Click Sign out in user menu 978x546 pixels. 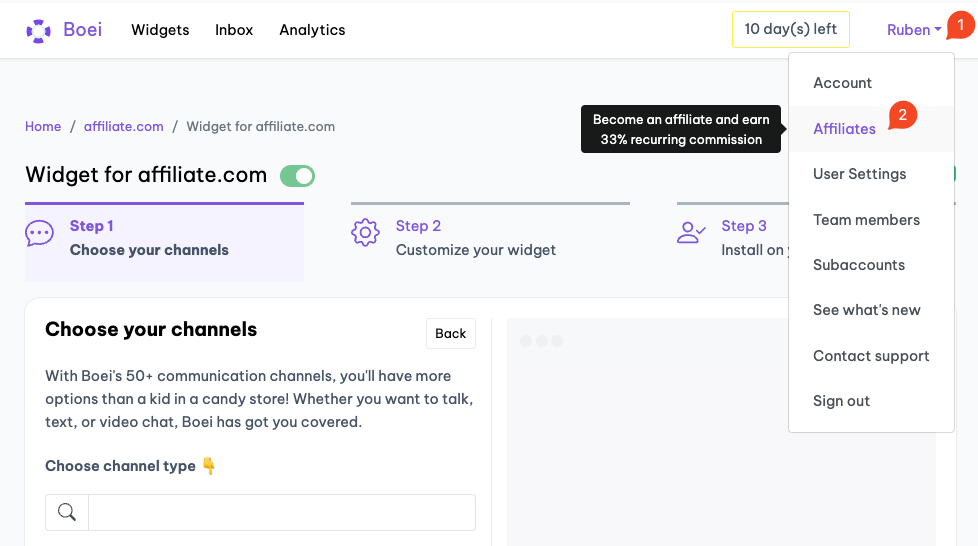click(x=841, y=401)
